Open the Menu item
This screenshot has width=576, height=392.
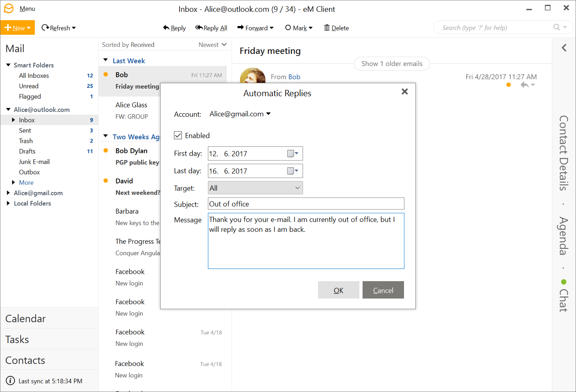27,9
